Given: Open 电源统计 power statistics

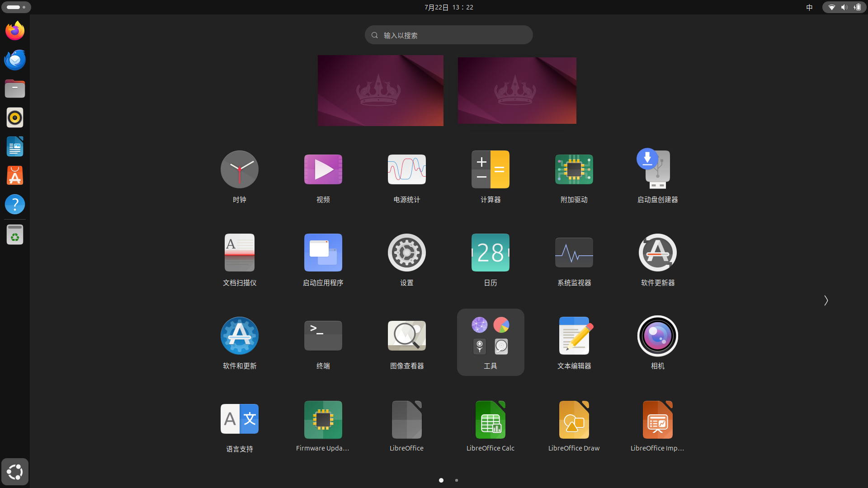Looking at the screenshot, I should [406, 170].
